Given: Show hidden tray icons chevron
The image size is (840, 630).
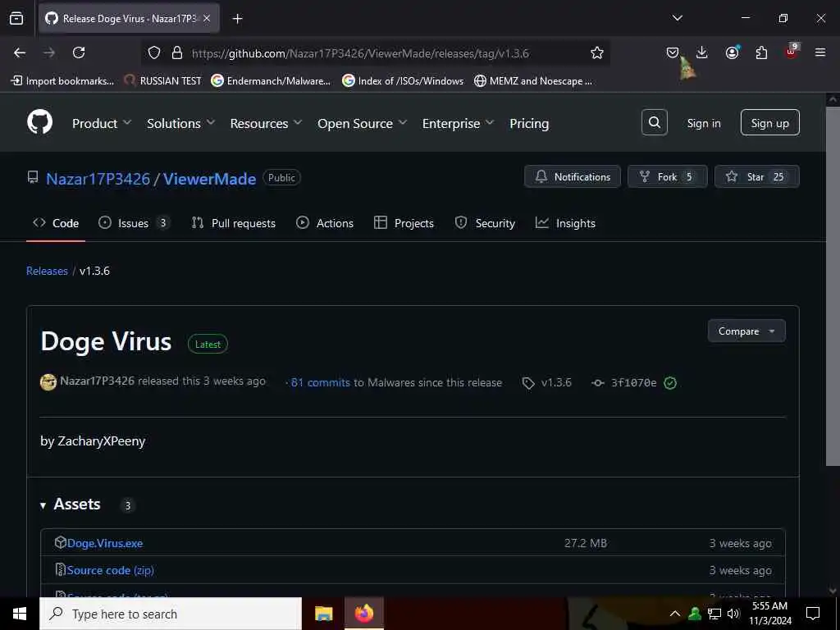Looking at the screenshot, I should point(675,614).
